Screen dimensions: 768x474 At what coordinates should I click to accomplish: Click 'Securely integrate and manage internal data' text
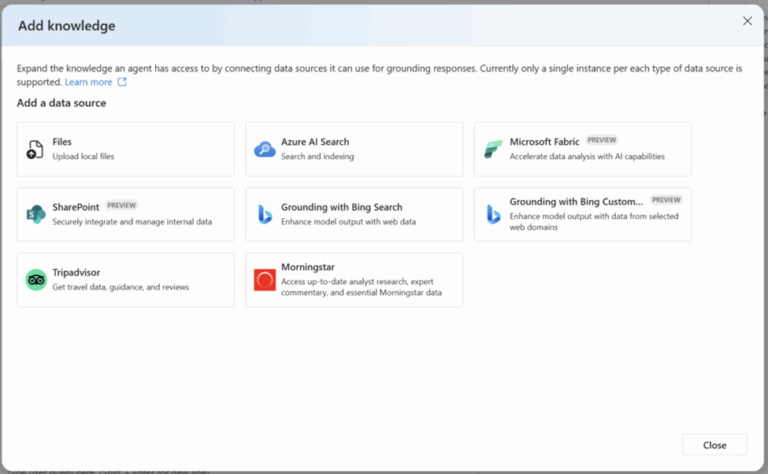pyautogui.click(x=132, y=221)
